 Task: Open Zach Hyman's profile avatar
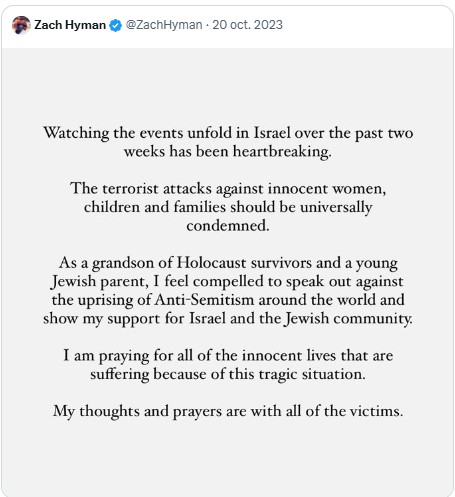click(21, 25)
